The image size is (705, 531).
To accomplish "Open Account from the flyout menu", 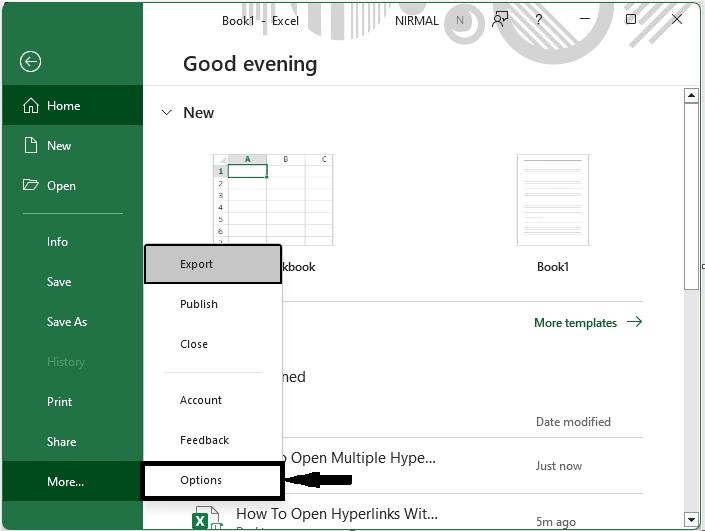I will click(213, 400).
